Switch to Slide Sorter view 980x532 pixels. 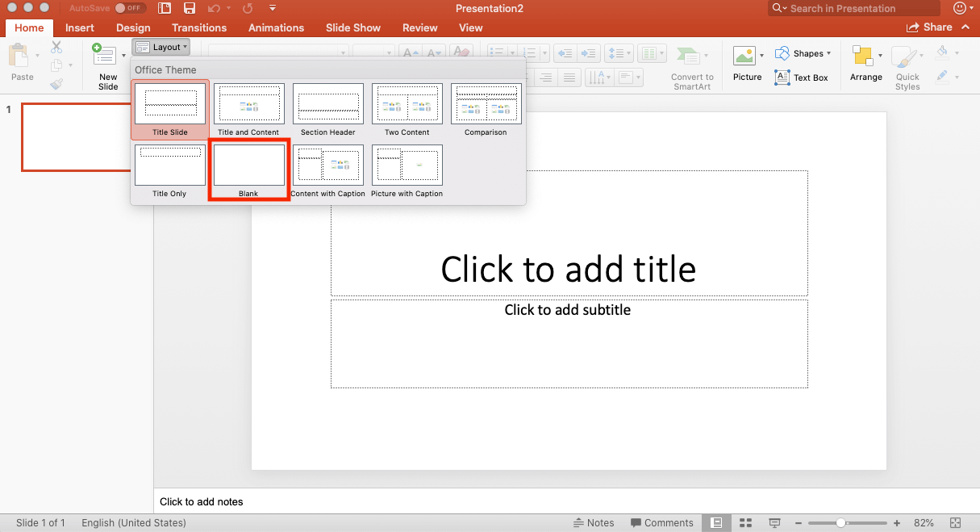point(745,523)
